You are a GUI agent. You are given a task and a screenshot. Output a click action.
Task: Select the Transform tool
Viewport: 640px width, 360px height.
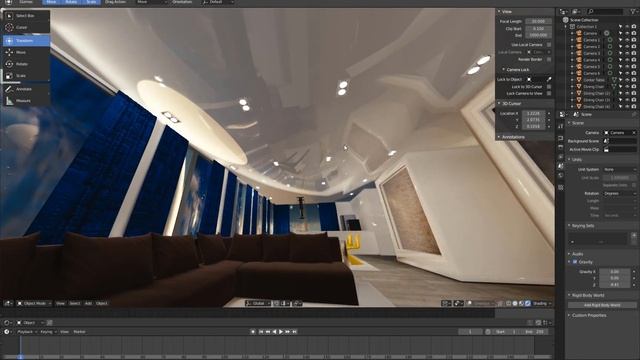pos(27,41)
